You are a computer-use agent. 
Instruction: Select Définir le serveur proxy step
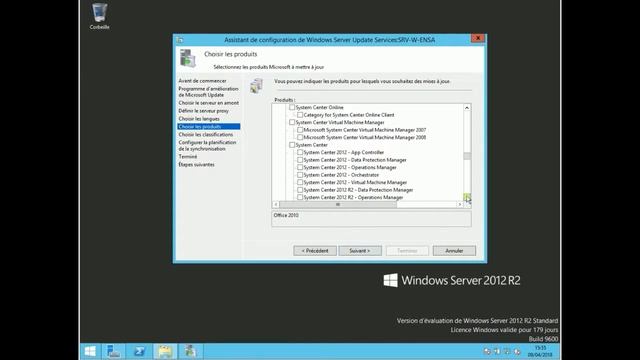pyautogui.click(x=203, y=111)
